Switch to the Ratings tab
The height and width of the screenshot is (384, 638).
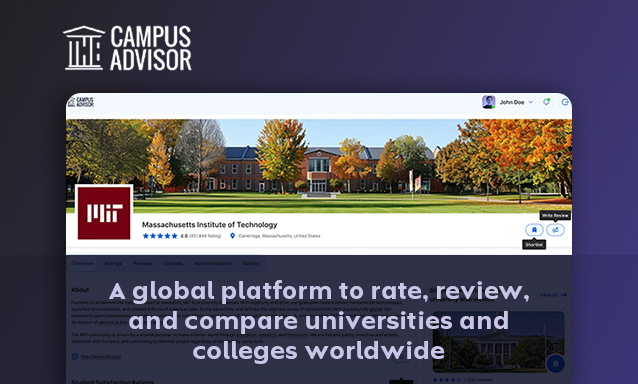(113, 264)
